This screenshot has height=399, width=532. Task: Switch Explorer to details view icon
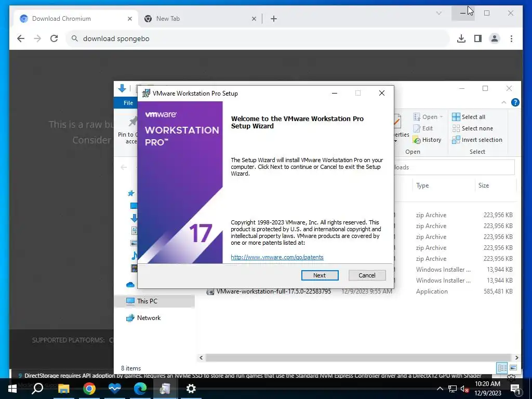click(502, 368)
